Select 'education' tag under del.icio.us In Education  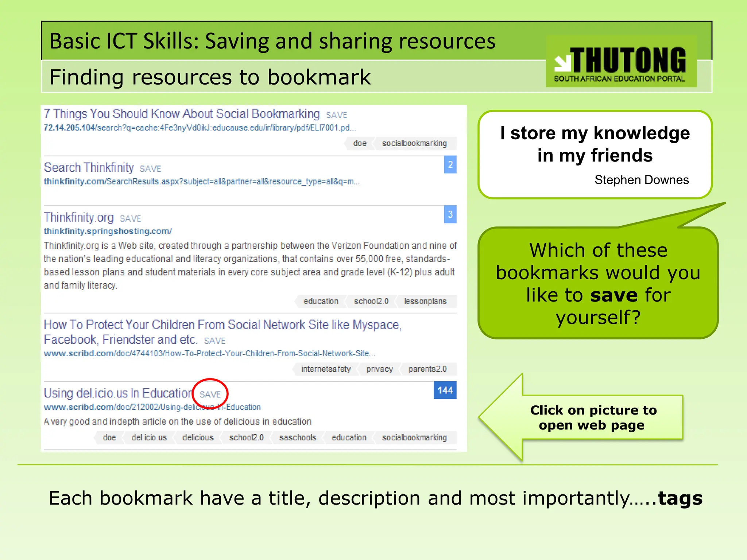tap(349, 437)
